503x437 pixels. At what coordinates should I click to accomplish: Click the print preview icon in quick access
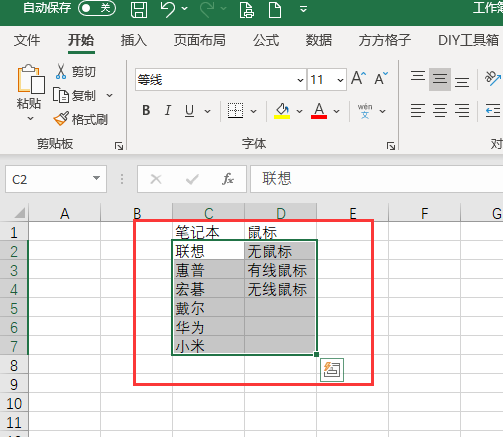click(x=247, y=9)
